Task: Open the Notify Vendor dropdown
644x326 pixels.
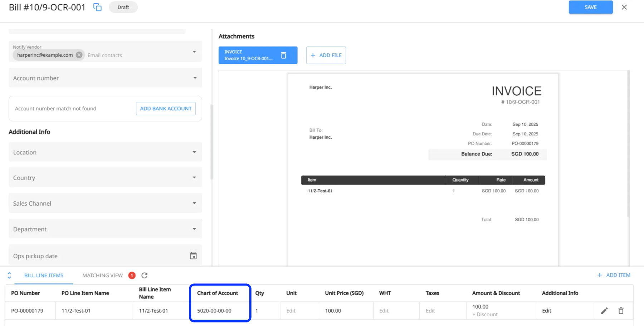Action: click(194, 52)
